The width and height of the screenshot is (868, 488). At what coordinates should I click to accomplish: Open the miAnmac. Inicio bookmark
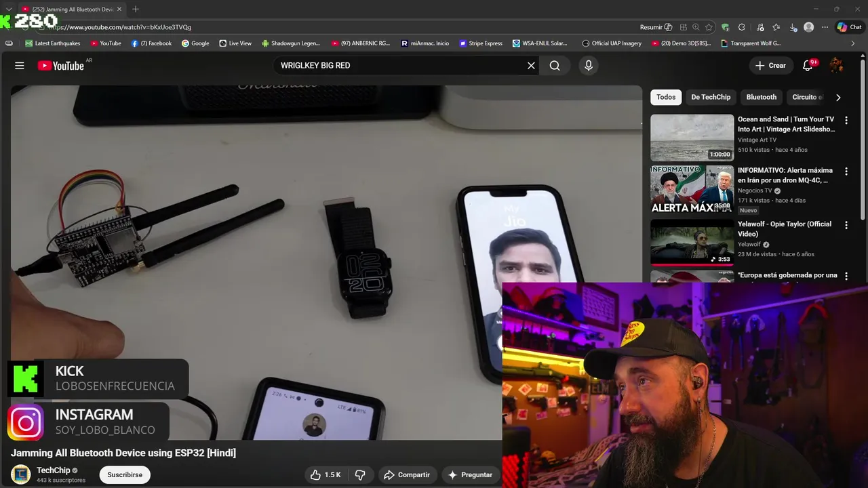pos(425,43)
